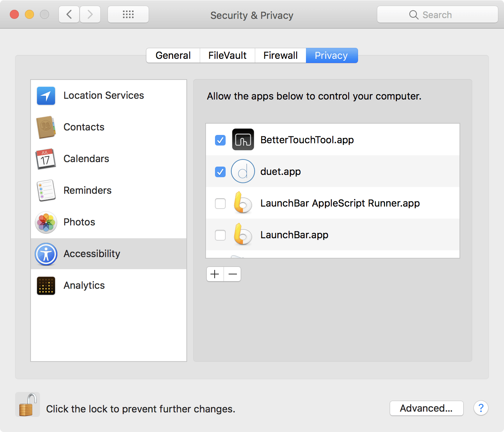Select the Photos flower icon
This screenshot has width=504, height=432.
click(x=46, y=222)
